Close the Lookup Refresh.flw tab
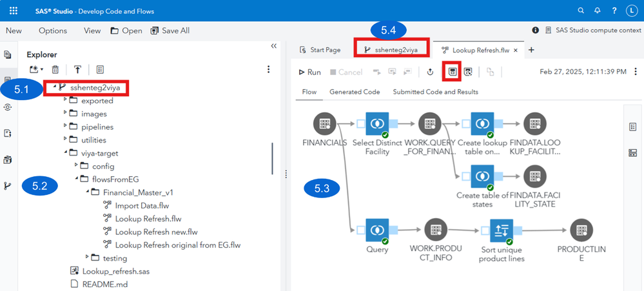Screen dimensions: 644x291 (516, 50)
